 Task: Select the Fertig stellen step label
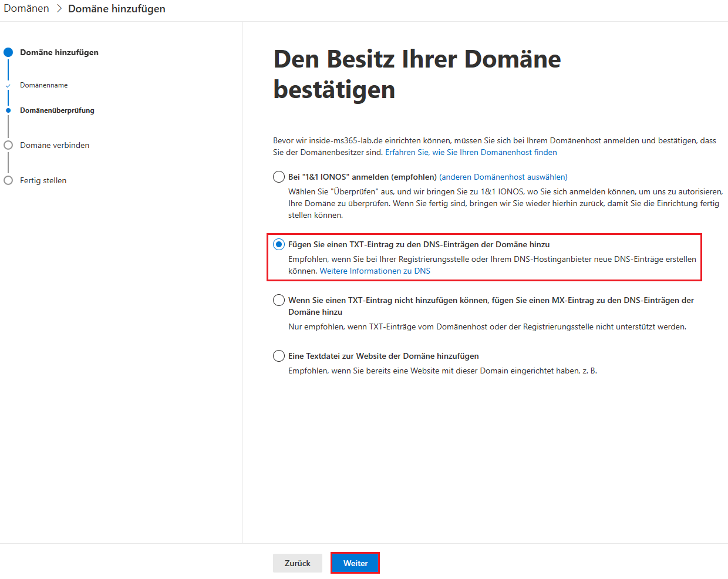pyautogui.click(x=43, y=180)
